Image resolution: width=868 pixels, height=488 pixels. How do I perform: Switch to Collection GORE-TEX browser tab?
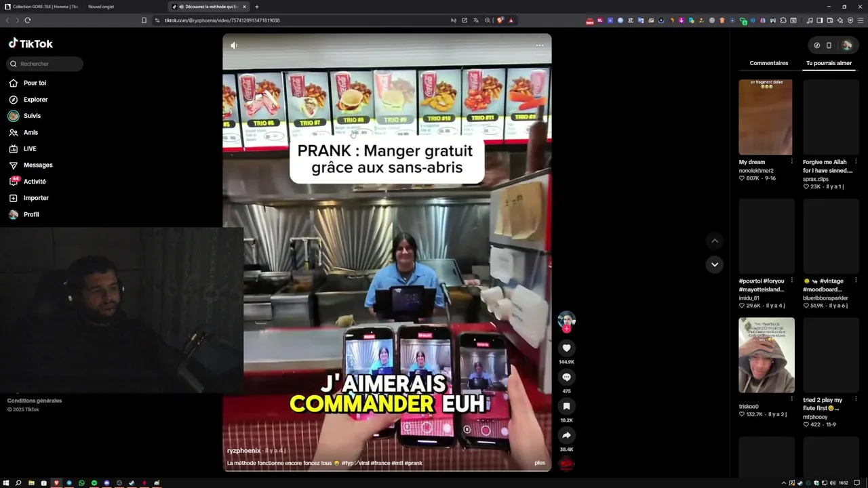pos(41,7)
